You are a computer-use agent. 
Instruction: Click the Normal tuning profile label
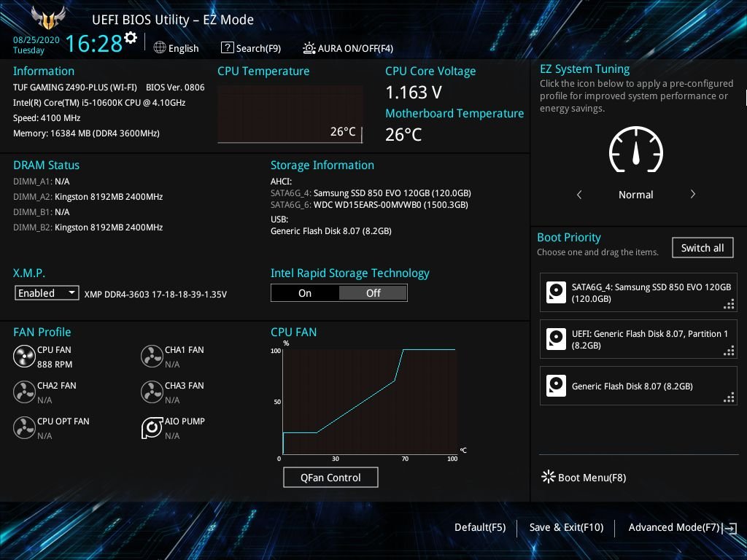click(635, 194)
